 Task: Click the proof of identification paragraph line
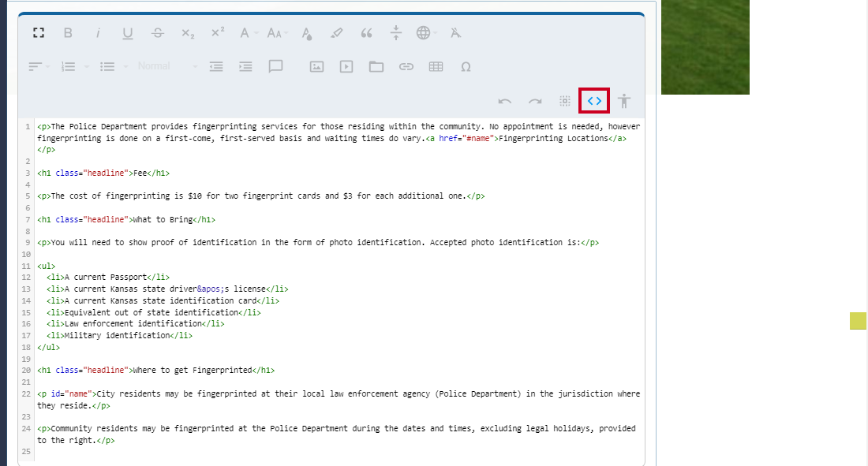[x=318, y=242]
